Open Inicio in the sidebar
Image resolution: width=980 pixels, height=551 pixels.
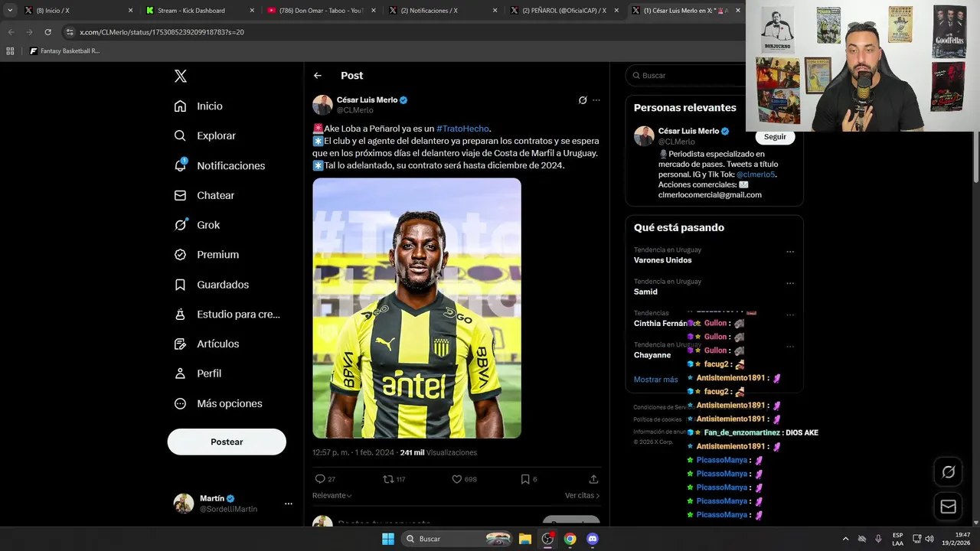pos(198,106)
